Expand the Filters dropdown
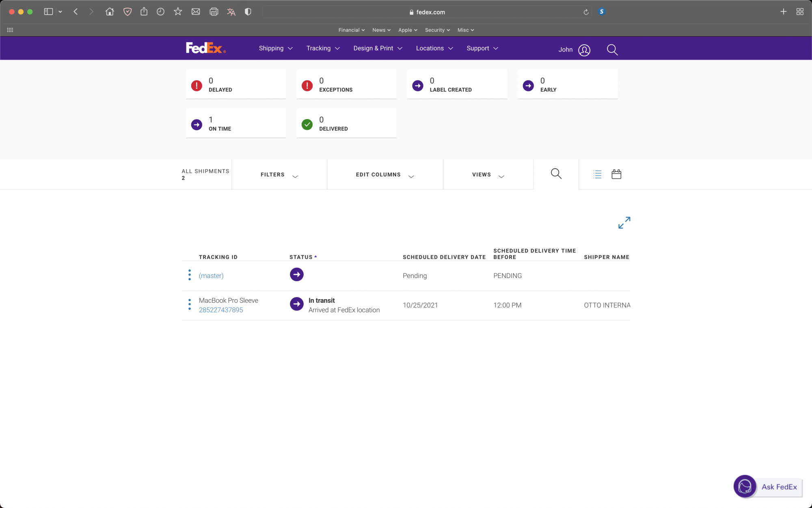 tap(279, 175)
